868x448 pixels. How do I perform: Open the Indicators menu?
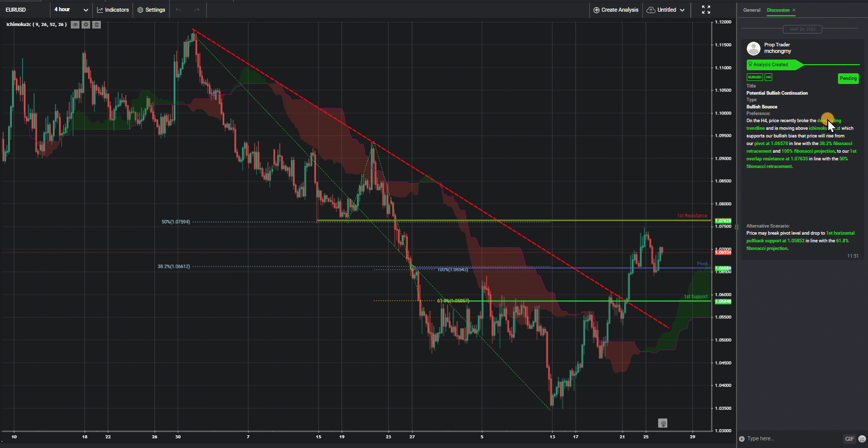click(113, 10)
